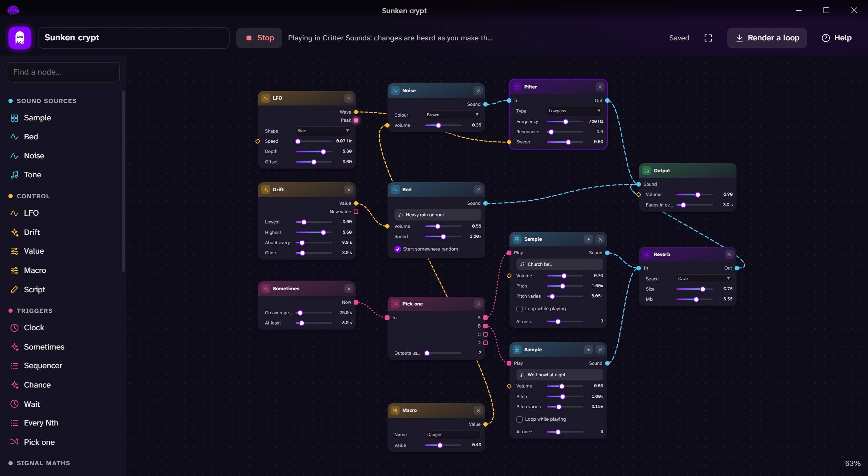Screen dimensions: 868x476
Task: Close the Sometimes node
Action: (349, 289)
